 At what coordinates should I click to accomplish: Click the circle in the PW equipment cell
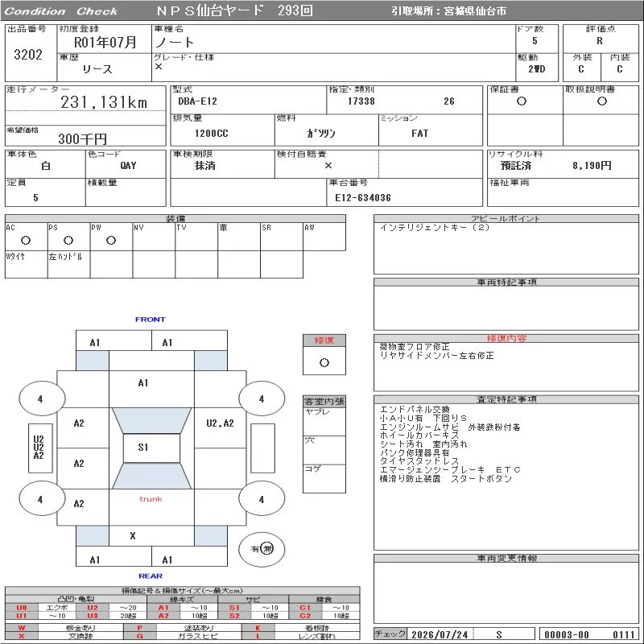point(111,240)
